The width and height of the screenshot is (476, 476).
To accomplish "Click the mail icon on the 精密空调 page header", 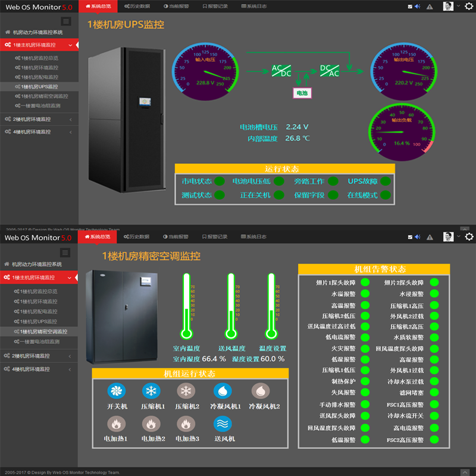I will coord(410,237).
